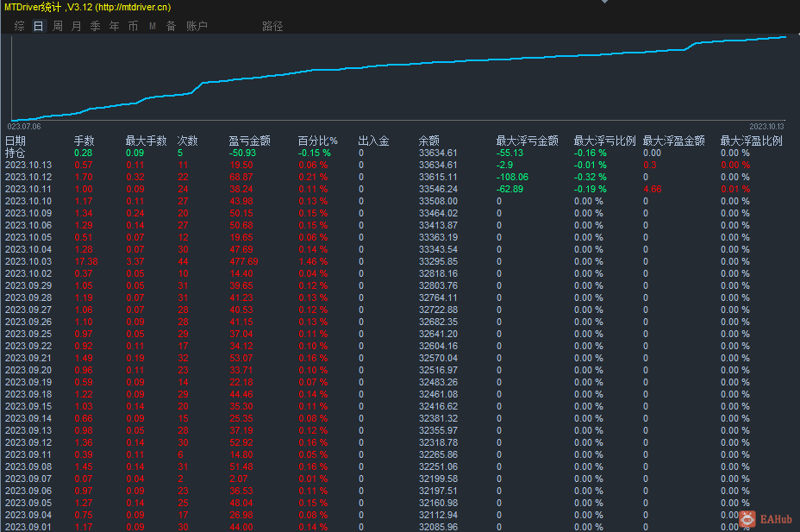Image resolution: width=800 pixels, height=532 pixels.
Task: Open the 周 weekly tab
Action: pos(58,26)
